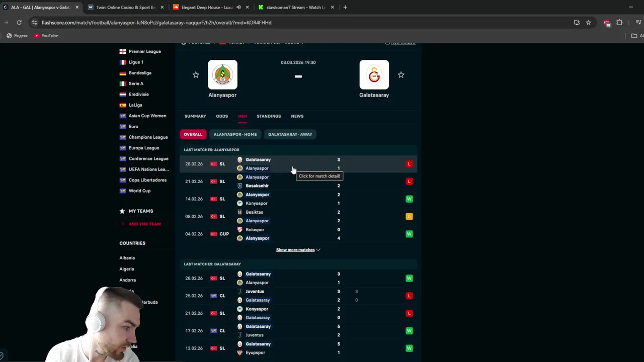Image resolution: width=644 pixels, height=362 pixels.
Task: Click the Spain flag icon next to LaLiga
Action: (x=123, y=105)
